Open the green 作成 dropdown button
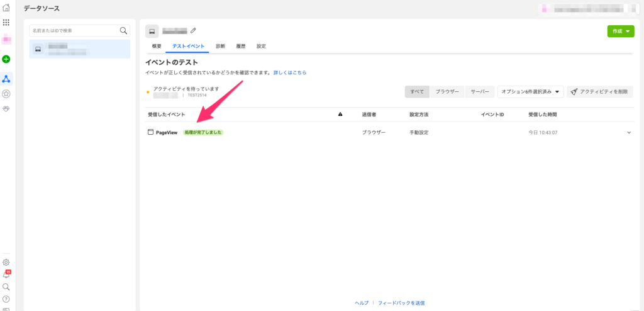This screenshot has width=644, height=311. pos(619,31)
